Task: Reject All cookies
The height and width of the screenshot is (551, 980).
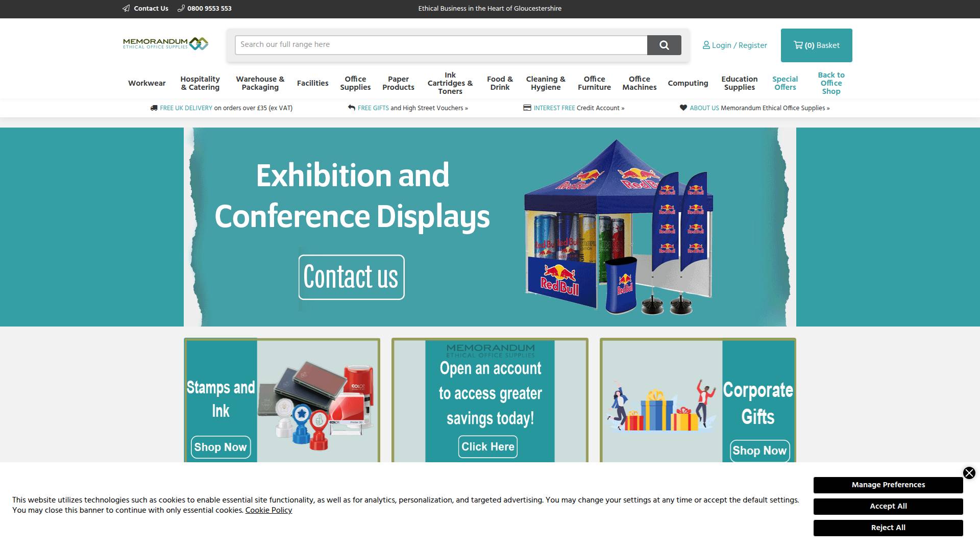Action: (888, 528)
